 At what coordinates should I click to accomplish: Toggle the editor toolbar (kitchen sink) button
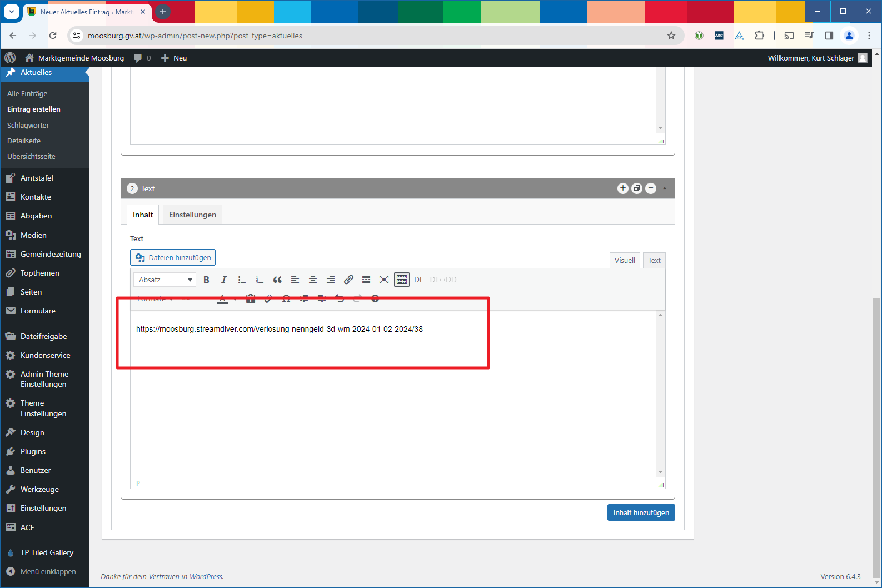402,280
